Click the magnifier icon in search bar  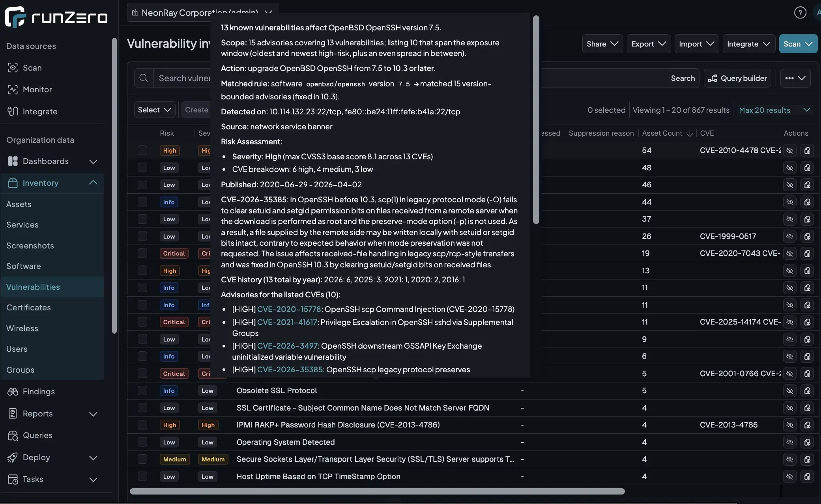pyautogui.click(x=144, y=78)
